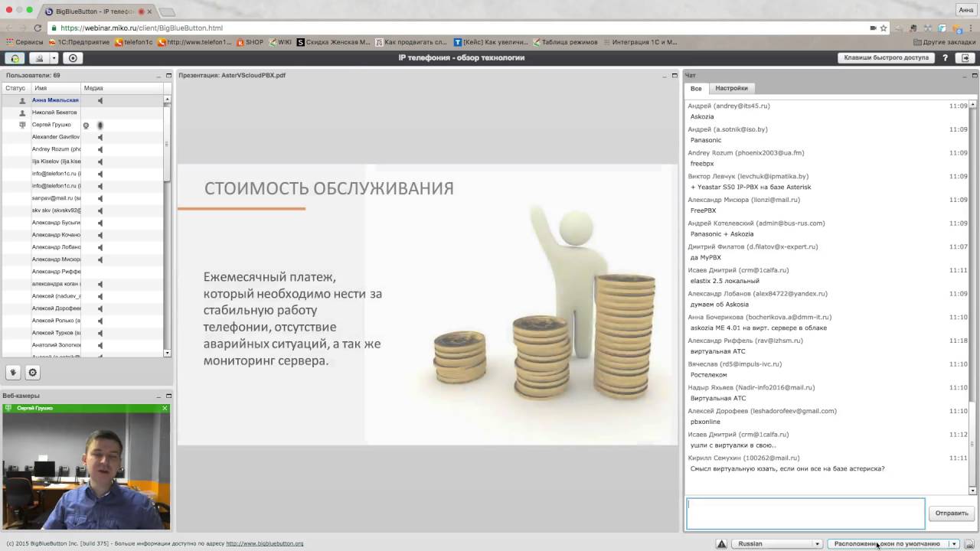Click the Отправить send button
The height and width of the screenshot is (551, 980).
point(952,514)
